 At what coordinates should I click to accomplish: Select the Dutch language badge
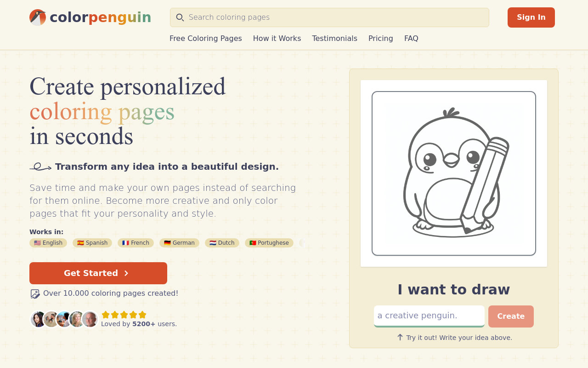pyautogui.click(x=222, y=243)
